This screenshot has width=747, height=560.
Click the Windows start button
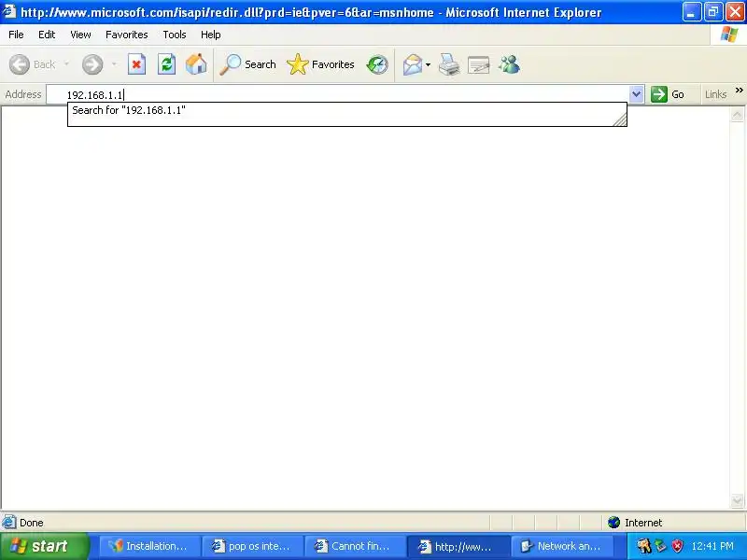pyautogui.click(x=45, y=546)
